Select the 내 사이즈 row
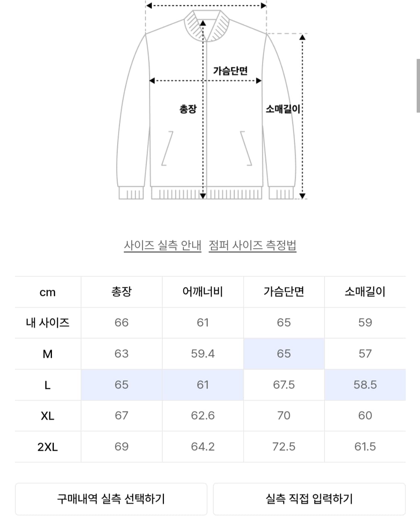The height and width of the screenshot is (521, 420). point(47,323)
